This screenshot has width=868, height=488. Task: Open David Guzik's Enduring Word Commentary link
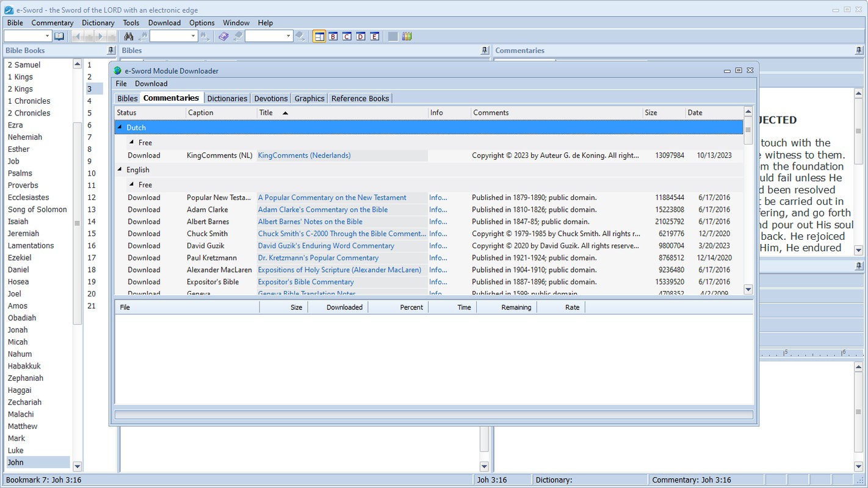click(326, 246)
